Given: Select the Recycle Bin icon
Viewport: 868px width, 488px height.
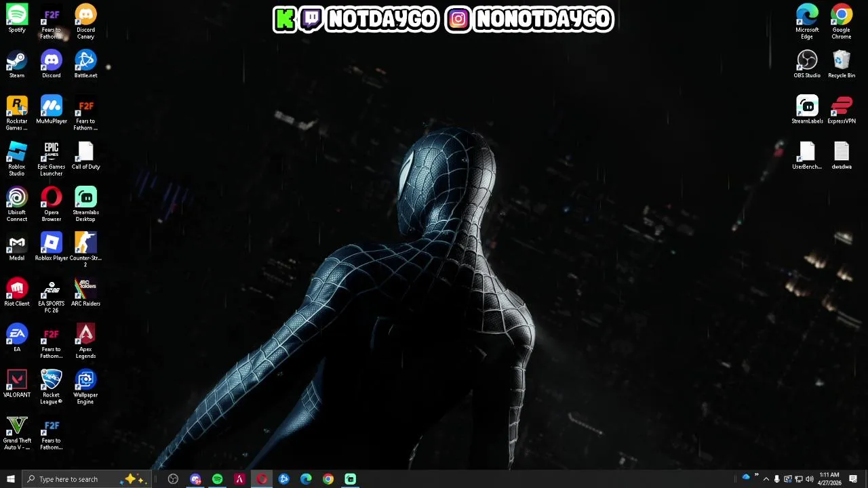Looking at the screenshot, I should [842, 64].
